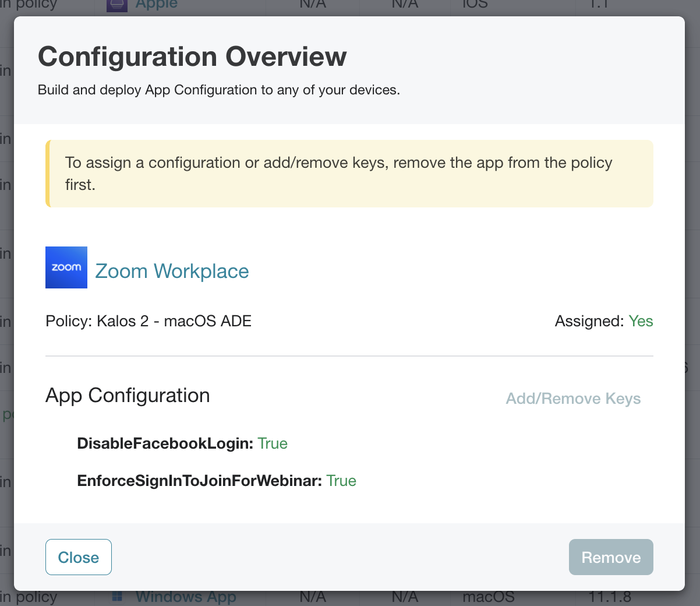Viewport: 700px width, 606px height.
Task: Click the "Policy: Kalos 2 - macOS ADE" text
Action: pos(149,321)
